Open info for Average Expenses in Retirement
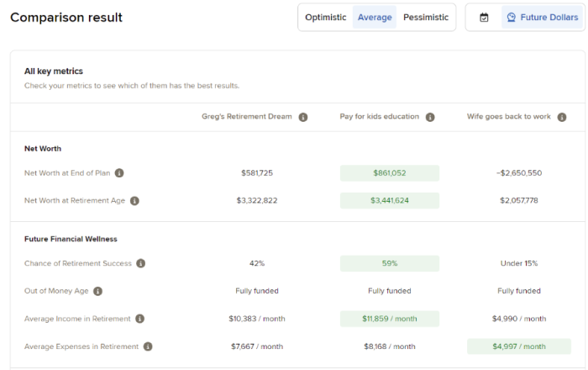 click(147, 346)
